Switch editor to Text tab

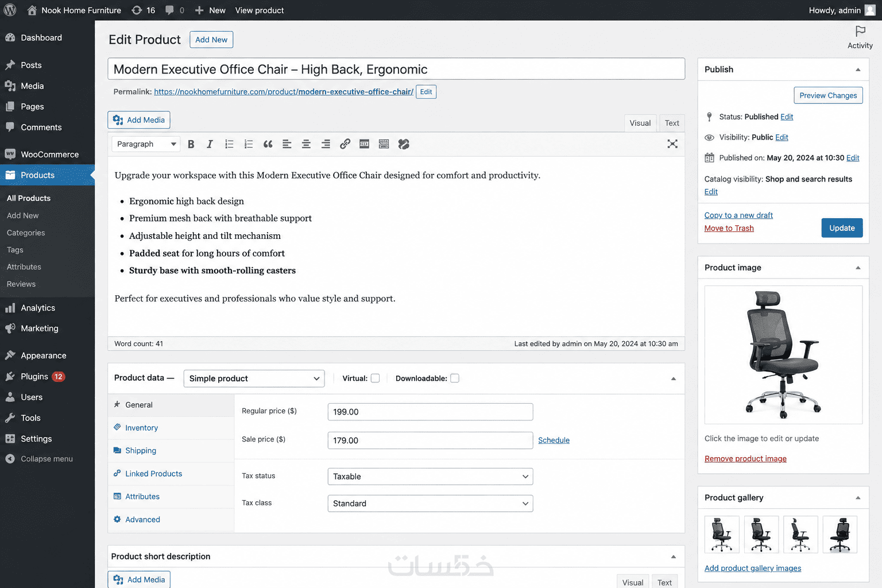672,123
